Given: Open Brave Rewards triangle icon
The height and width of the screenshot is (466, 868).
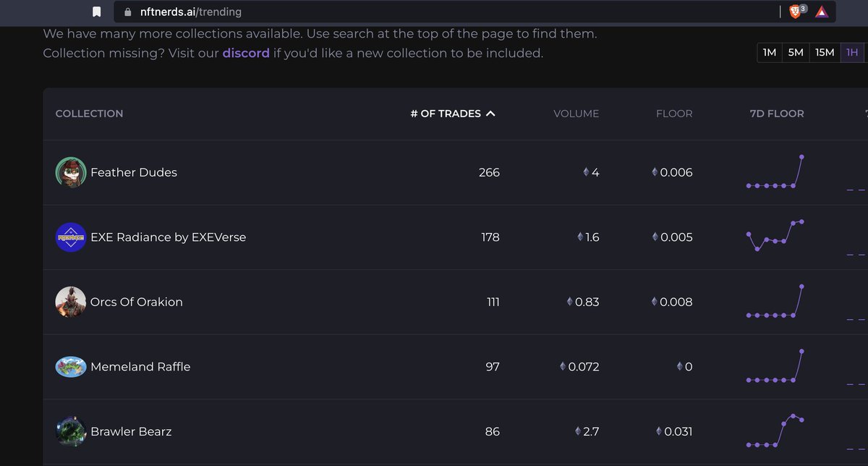Looking at the screenshot, I should point(821,12).
